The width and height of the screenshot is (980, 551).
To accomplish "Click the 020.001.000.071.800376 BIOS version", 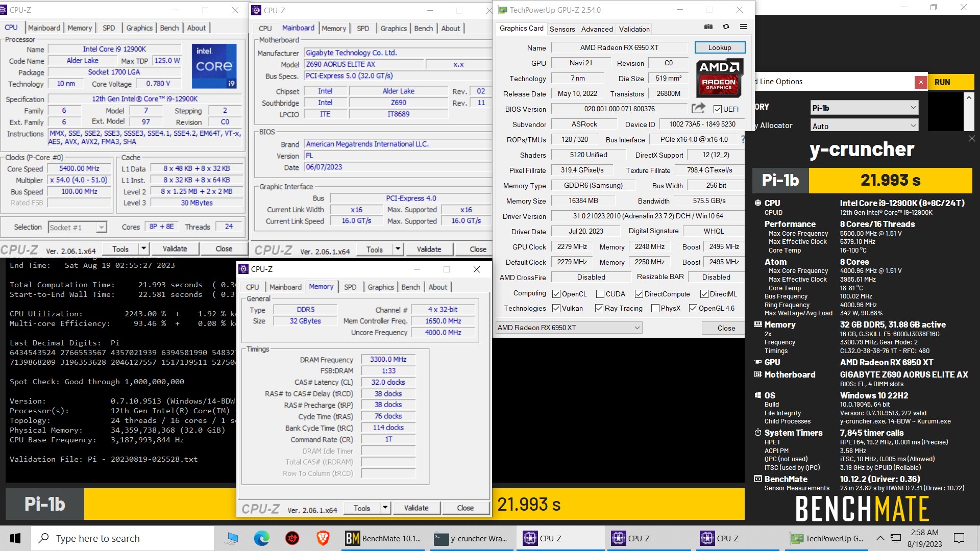I will (x=619, y=109).
